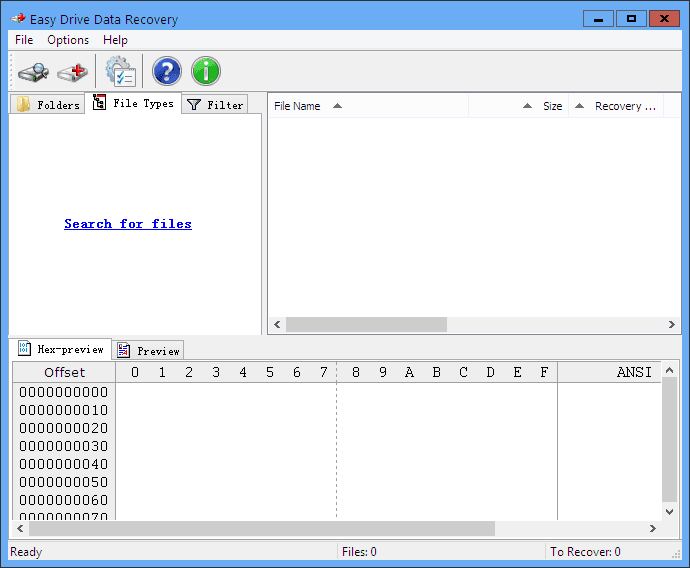Click offset row 0000000000

64,392
